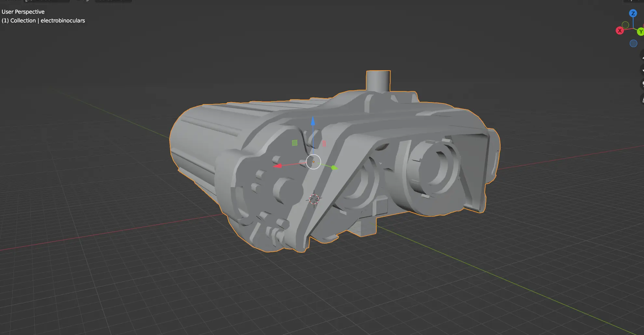Click the negative Y hollow circle in navigation gizmo

[625, 25]
